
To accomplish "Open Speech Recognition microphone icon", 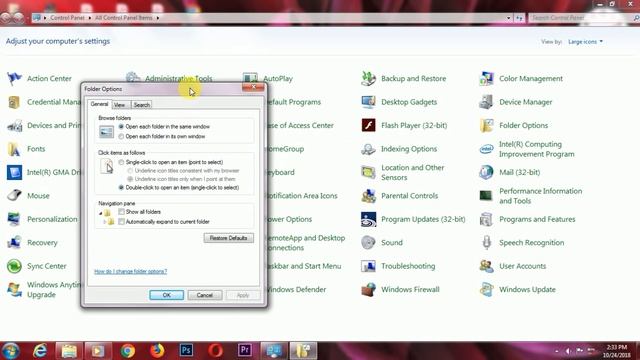I will pos(486,242).
